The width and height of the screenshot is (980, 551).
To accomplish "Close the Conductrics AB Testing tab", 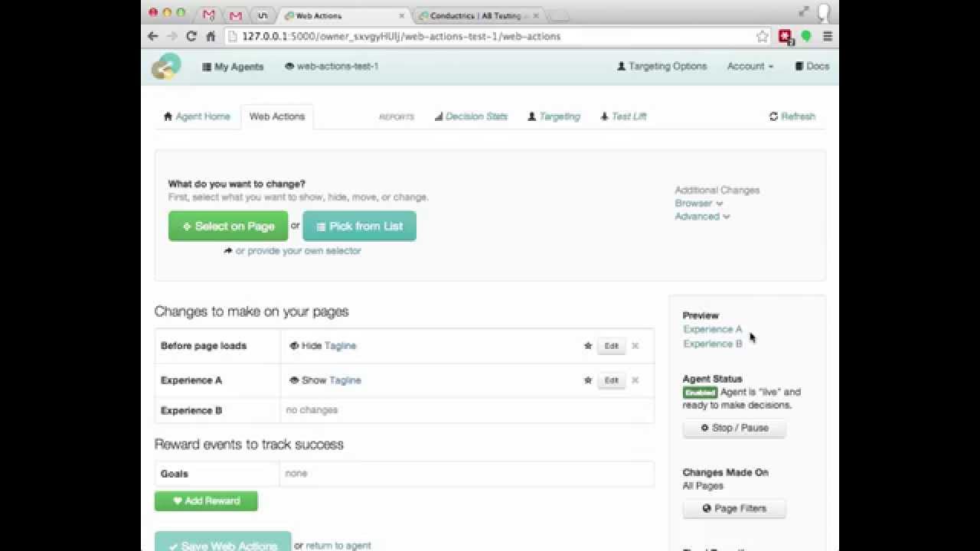I will [535, 15].
